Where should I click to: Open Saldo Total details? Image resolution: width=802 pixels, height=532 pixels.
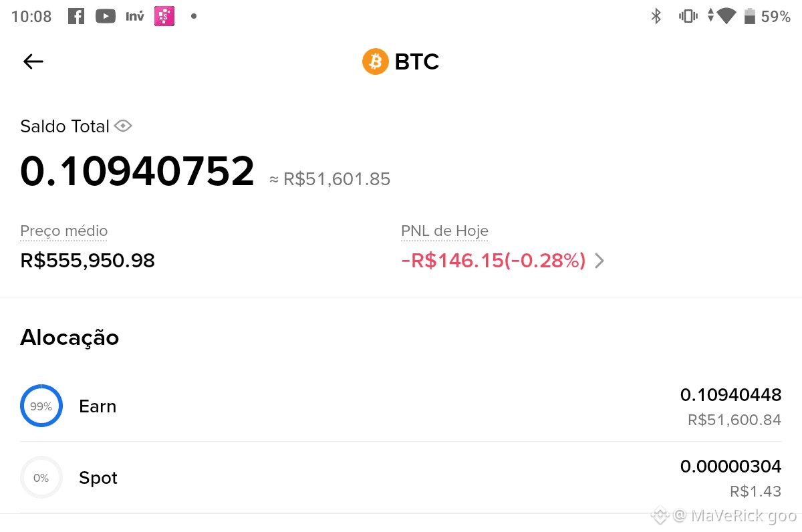65,126
